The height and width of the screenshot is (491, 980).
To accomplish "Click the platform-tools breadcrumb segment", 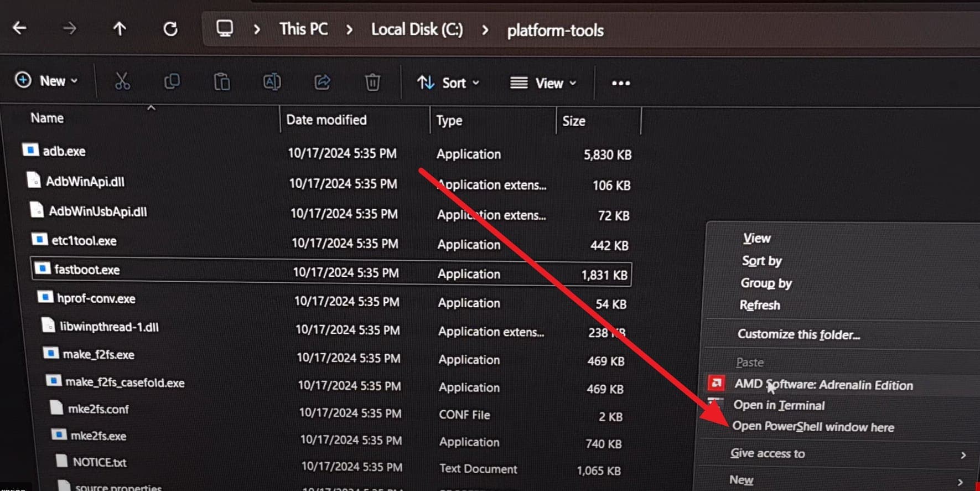I will [555, 30].
